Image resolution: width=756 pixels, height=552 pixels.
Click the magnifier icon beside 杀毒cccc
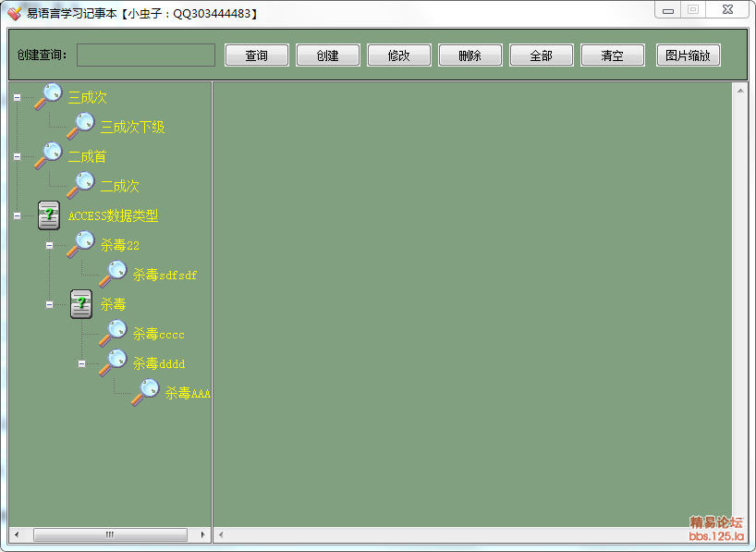113,334
